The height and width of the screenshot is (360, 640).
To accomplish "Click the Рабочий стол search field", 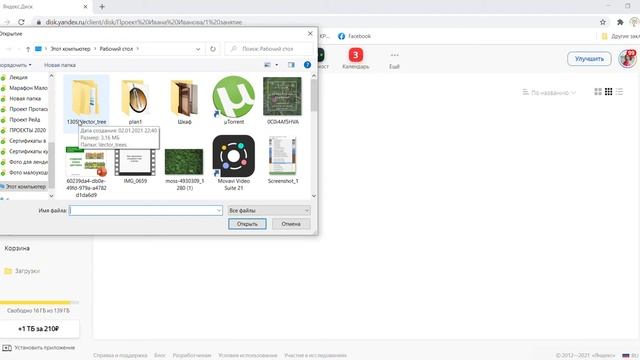I will click(x=269, y=49).
